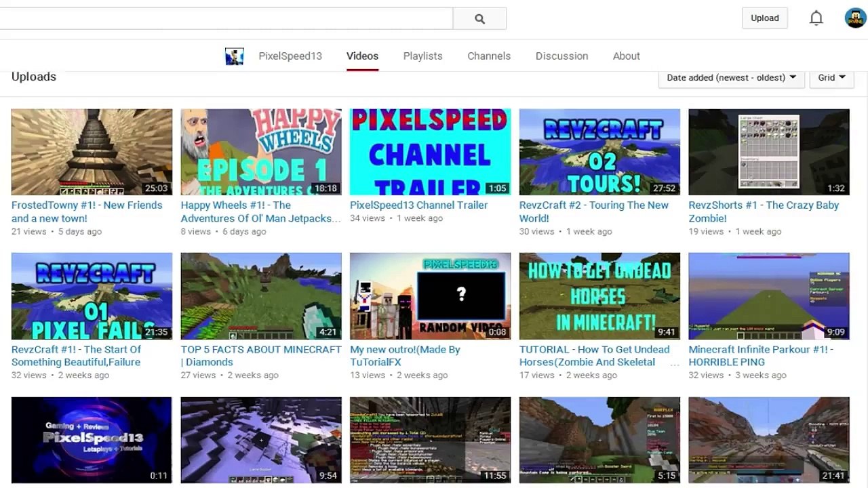Click the Upload button
The width and height of the screenshot is (868, 488).
coord(765,18)
